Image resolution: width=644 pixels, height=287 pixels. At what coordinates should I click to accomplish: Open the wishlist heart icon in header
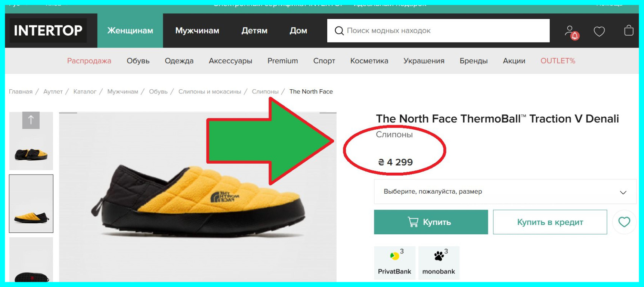pyautogui.click(x=599, y=31)
